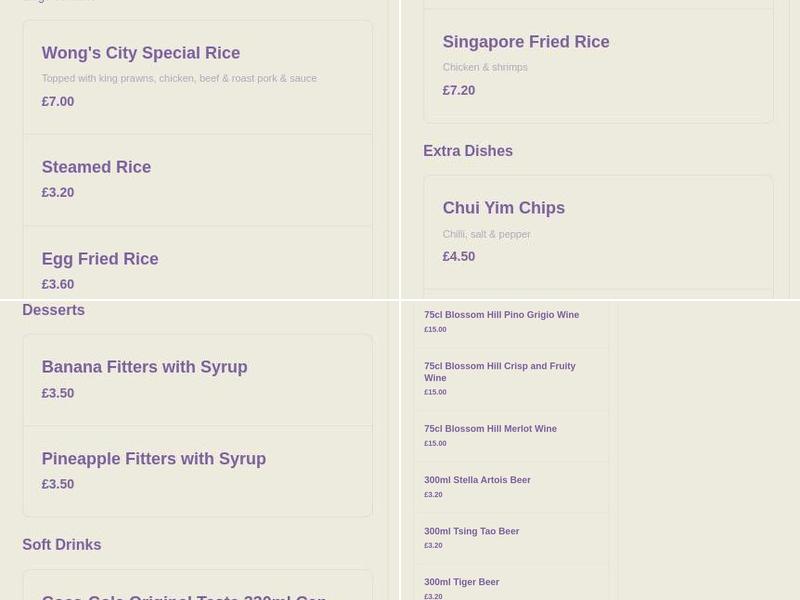Screen dimensions: 800x600
Task: Select the 300ml Tsing Tao Beer
Action: coord(472,531)
